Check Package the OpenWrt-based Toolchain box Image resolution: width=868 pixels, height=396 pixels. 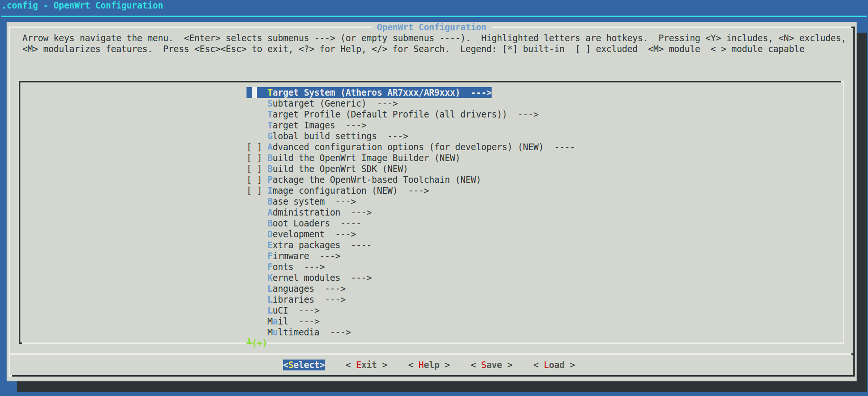pos(254,180)
